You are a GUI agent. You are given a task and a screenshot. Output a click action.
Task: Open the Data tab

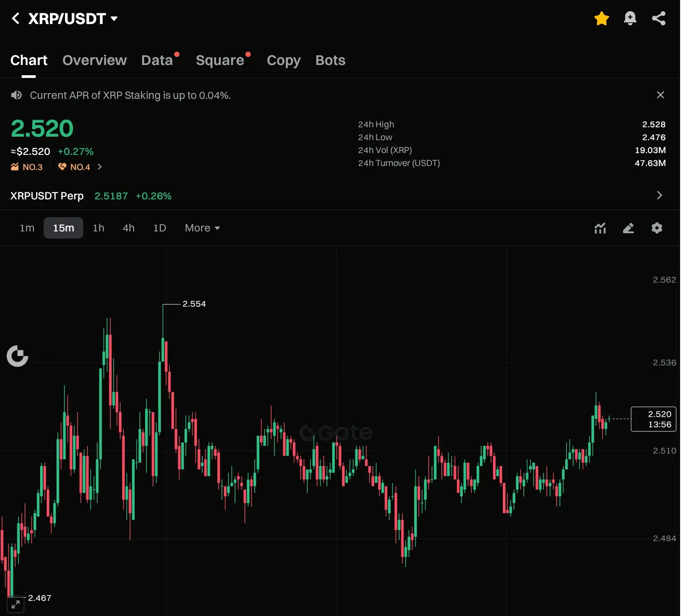click(157, 61)
